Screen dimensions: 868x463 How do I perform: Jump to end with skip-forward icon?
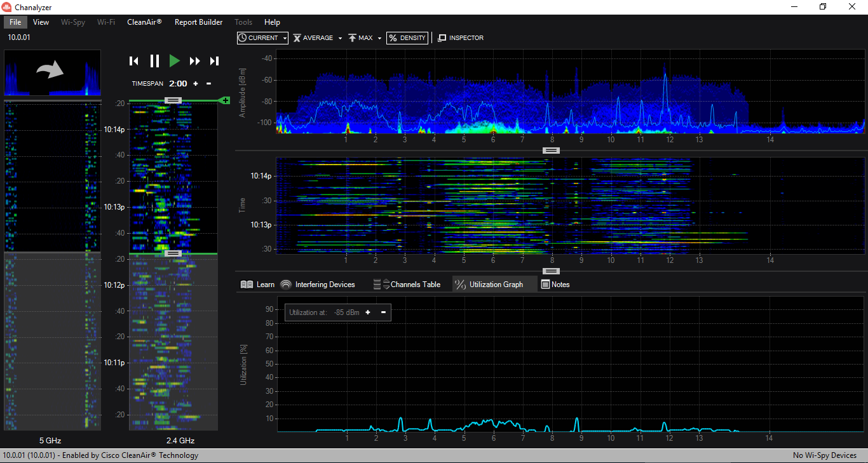[215, 61]
